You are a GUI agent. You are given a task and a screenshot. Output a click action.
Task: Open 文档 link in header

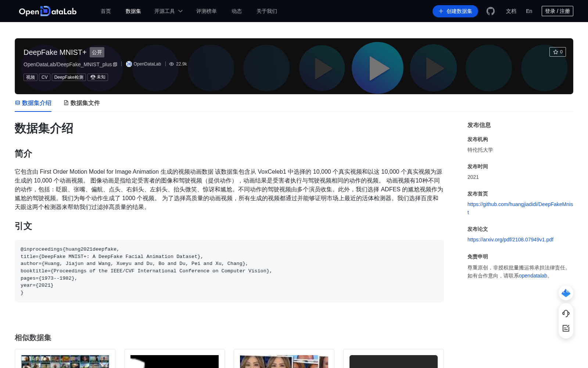tap(511, 11)
